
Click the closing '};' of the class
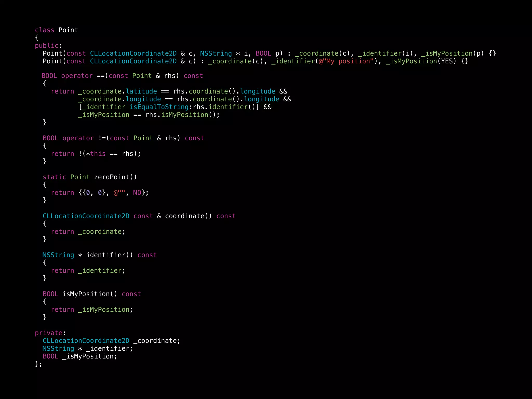point(38,364)
